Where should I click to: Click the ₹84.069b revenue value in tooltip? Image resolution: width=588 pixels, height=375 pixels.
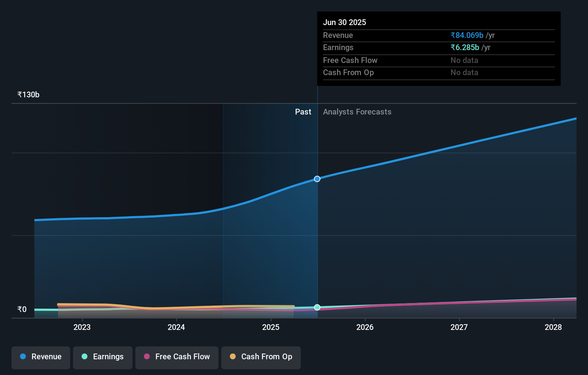[467, 35]
